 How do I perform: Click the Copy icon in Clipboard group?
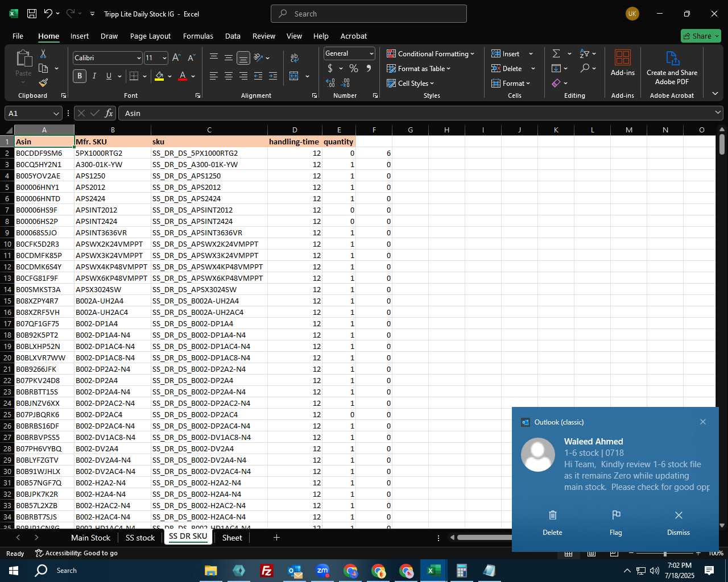click(x=43, y=68)
